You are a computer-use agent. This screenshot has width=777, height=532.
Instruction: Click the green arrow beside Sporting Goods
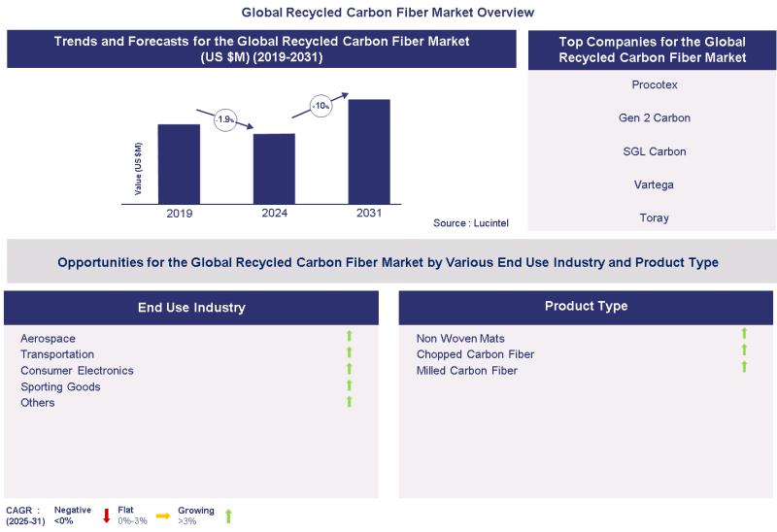[349, 385]
